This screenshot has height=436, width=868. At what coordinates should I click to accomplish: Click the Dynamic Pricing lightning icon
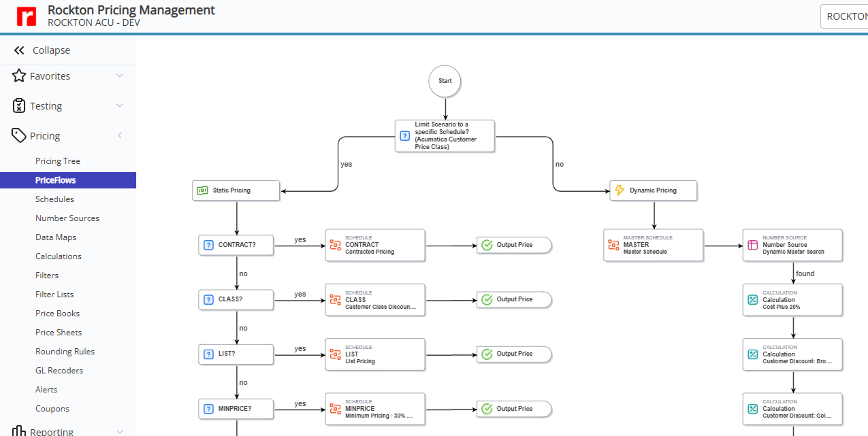coord(620,190)
